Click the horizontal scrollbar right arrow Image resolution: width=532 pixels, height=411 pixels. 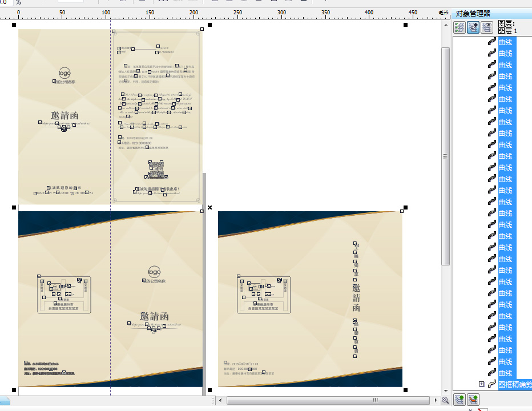tap(436, 401)
